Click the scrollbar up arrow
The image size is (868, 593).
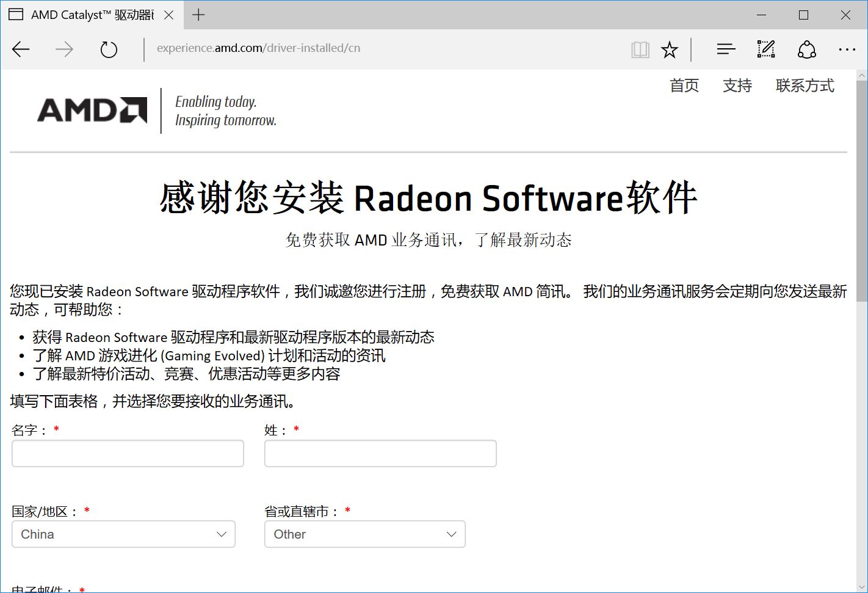tap(862, 76)
